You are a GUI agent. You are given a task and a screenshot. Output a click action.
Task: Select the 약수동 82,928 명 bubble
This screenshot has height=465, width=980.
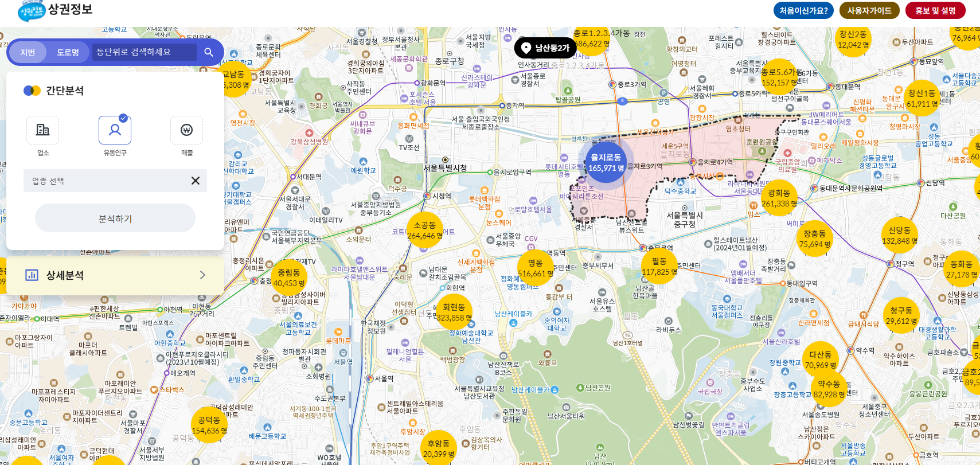click(x=829, y=389)
